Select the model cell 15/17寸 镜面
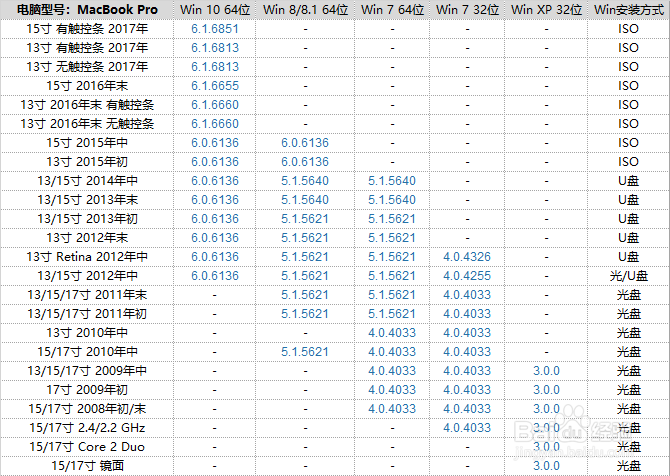This screenshot has width=670, height=476. pyautogui.click(x=87, y=466)
